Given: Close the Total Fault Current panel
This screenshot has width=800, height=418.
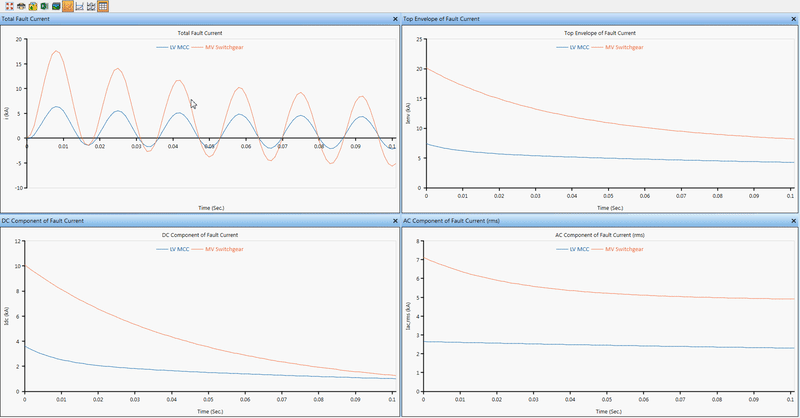Looking at the screenshot, I should (395, 19).
